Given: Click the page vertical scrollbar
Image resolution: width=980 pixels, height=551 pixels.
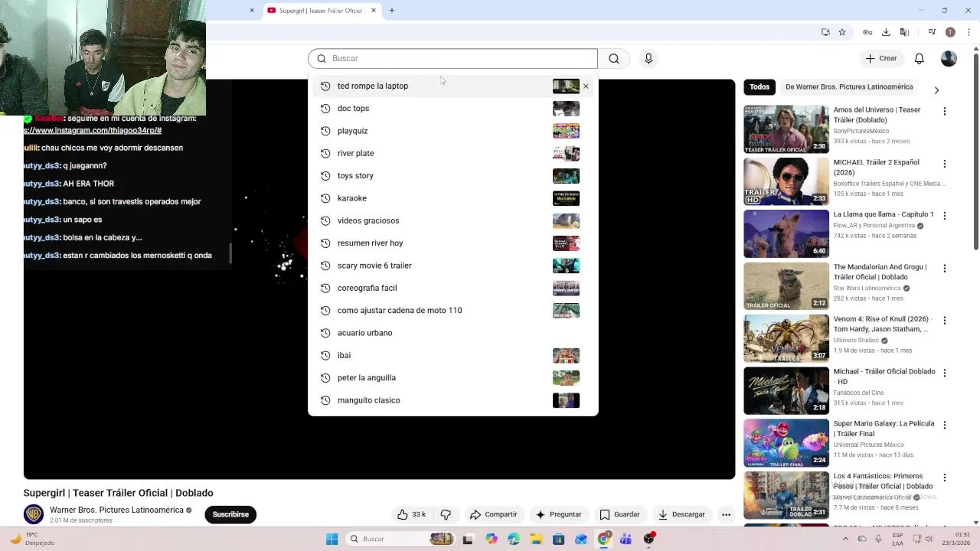Looking at the screenshot, I should coord(975,153).
